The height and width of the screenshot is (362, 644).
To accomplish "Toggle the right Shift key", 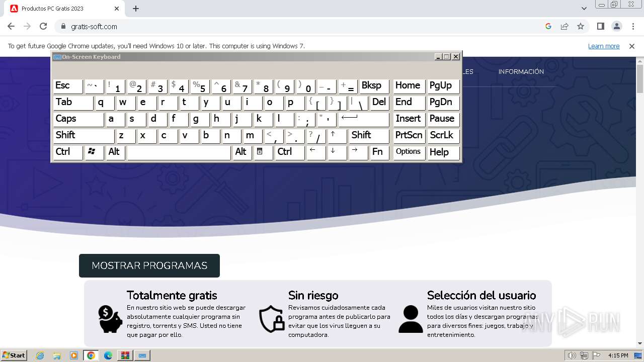I will click(x=369, y=136).
